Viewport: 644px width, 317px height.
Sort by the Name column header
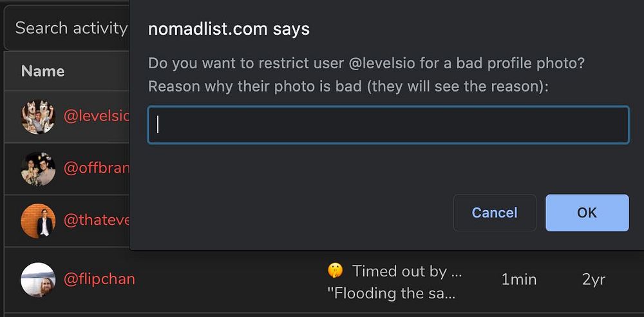[43, 71]
